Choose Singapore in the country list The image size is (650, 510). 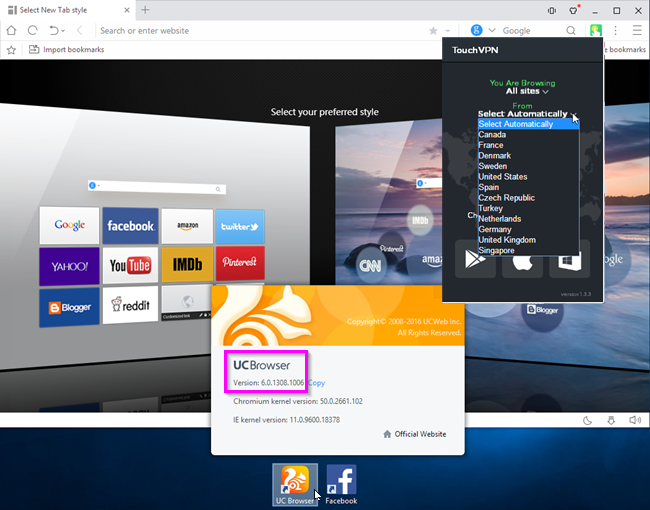[528, 250]
